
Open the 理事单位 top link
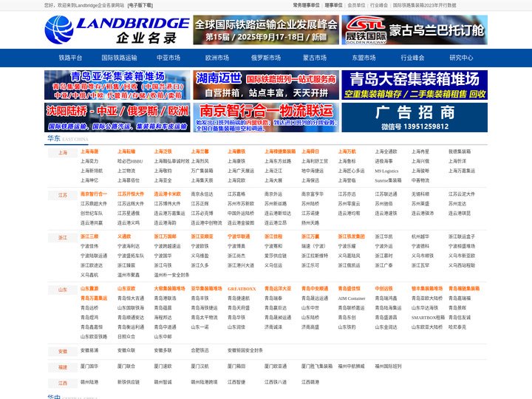333,5
